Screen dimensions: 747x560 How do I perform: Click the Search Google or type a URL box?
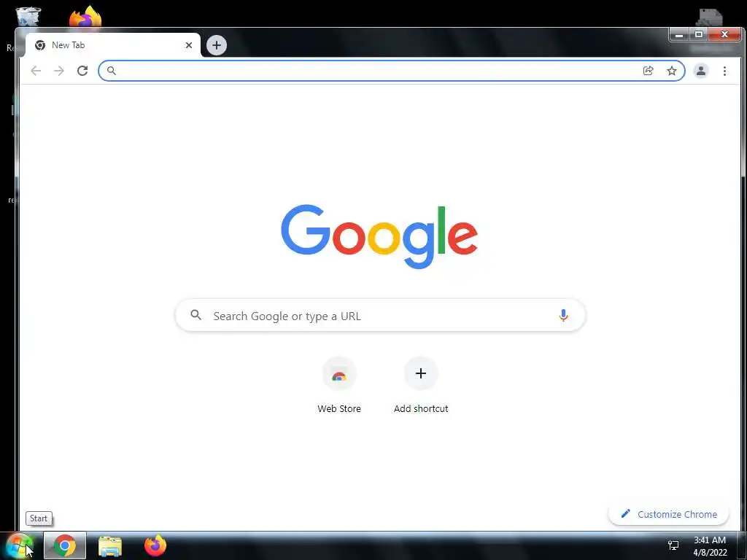click(380, 315)
